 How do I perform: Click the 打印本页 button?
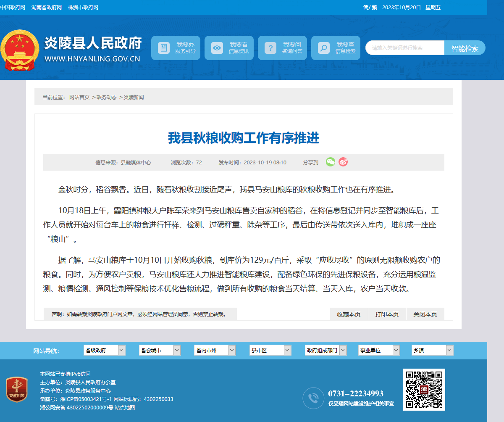point(387,314)
